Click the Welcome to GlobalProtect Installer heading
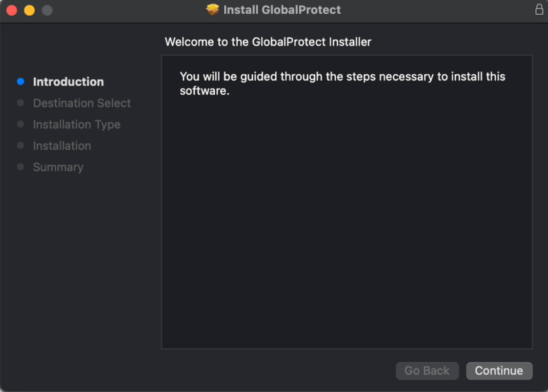Viewport: 548px width, 392px height. 268,42
